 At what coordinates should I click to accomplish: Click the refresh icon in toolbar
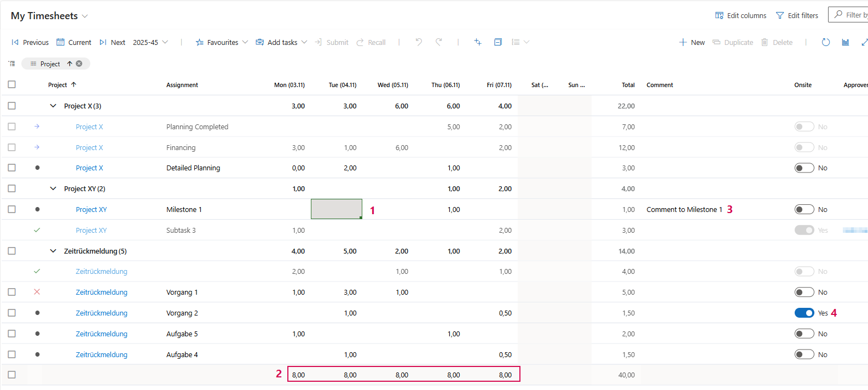[x=826, y=42]
